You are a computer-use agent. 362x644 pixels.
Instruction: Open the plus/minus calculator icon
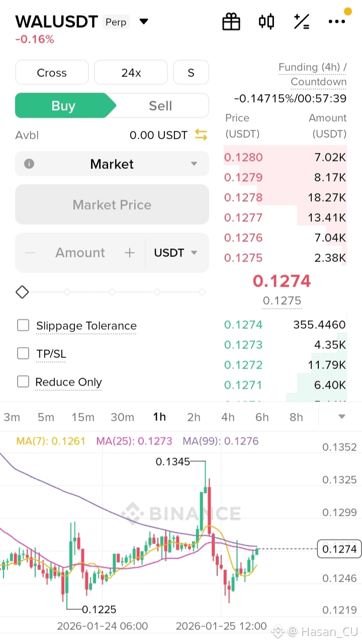point(302,22)
